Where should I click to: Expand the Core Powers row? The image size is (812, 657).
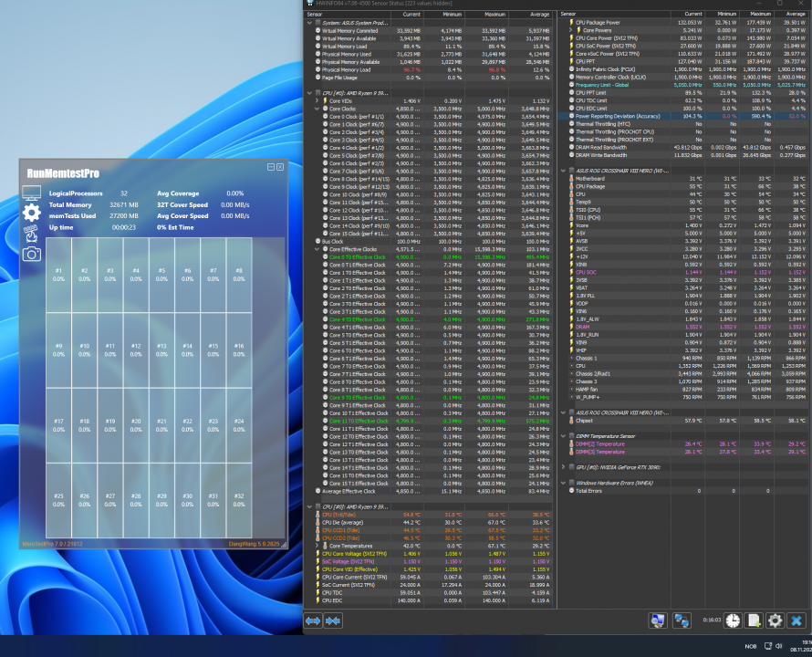coord(570,30)
